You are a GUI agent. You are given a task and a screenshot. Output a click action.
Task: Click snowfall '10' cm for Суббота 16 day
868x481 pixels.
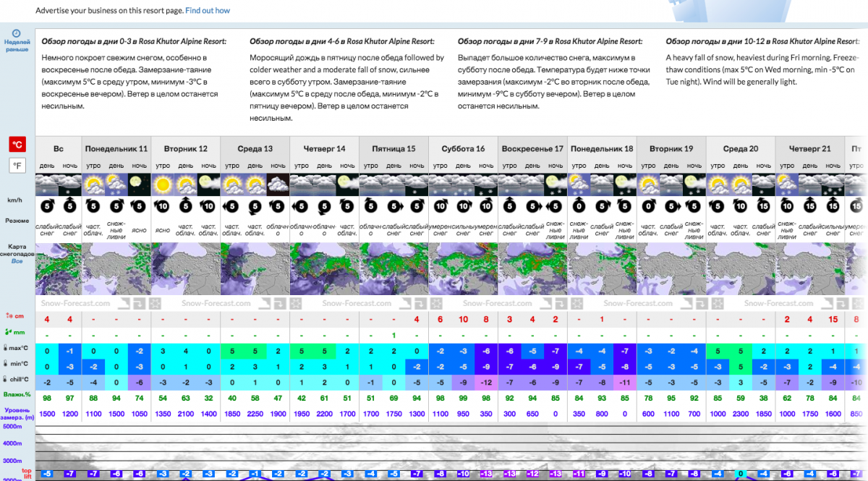click(x=463, y=320)
